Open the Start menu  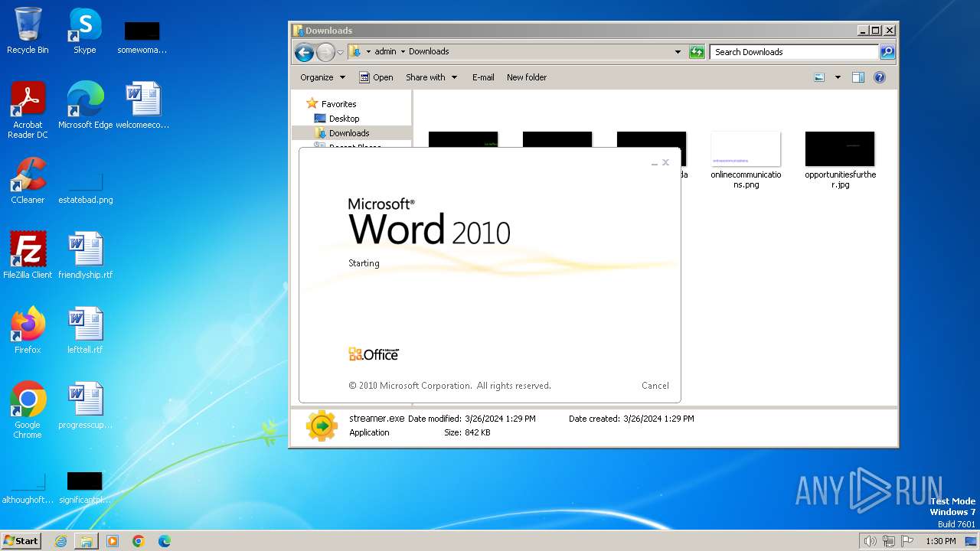pos(21,541)
